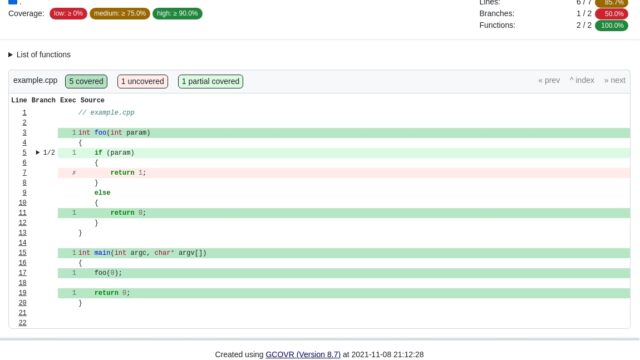Toggle the 1 uncovered filter button
Image resolution: width=640 pixels, height=360 pixels.
point(142,81)
